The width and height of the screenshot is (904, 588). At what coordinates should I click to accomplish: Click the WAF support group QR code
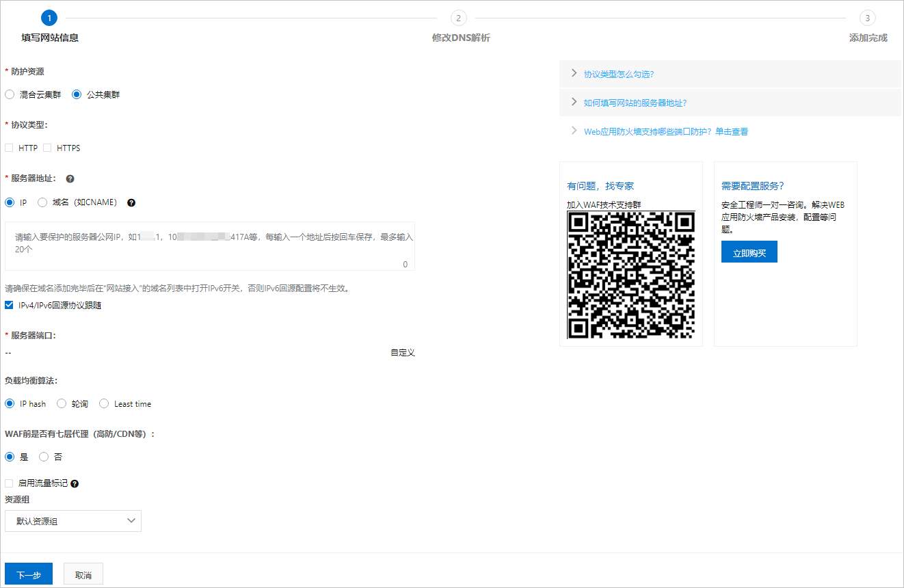point(631,275)
